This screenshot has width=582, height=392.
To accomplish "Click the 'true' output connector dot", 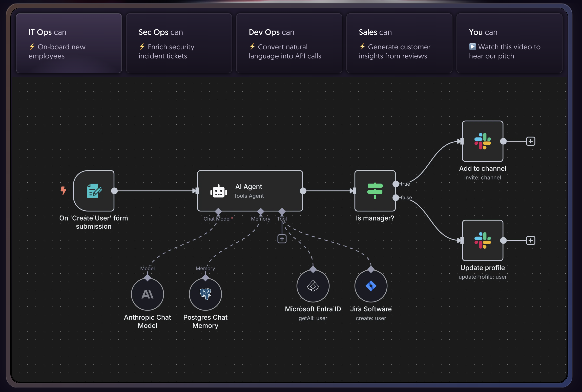I will point(396,184).
